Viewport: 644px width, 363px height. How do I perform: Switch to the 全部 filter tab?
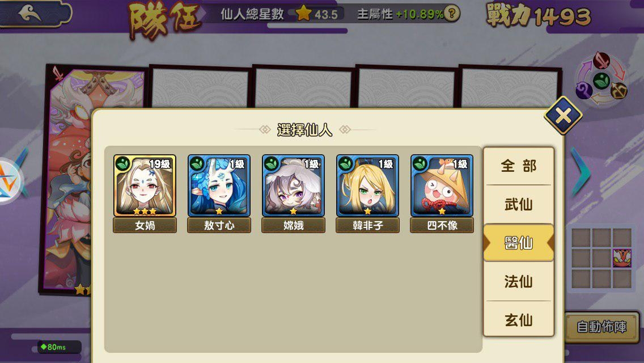(519, 166)
